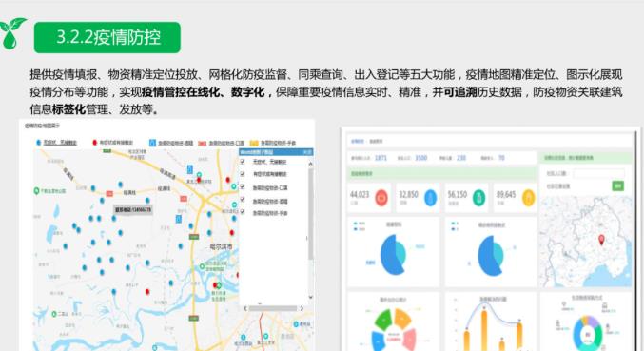The width and height of the screenshot is (644, 351).
Task: Click layer panel horizontal scroll right arrow
Action: pyautogui.click(x=302, y=308)
